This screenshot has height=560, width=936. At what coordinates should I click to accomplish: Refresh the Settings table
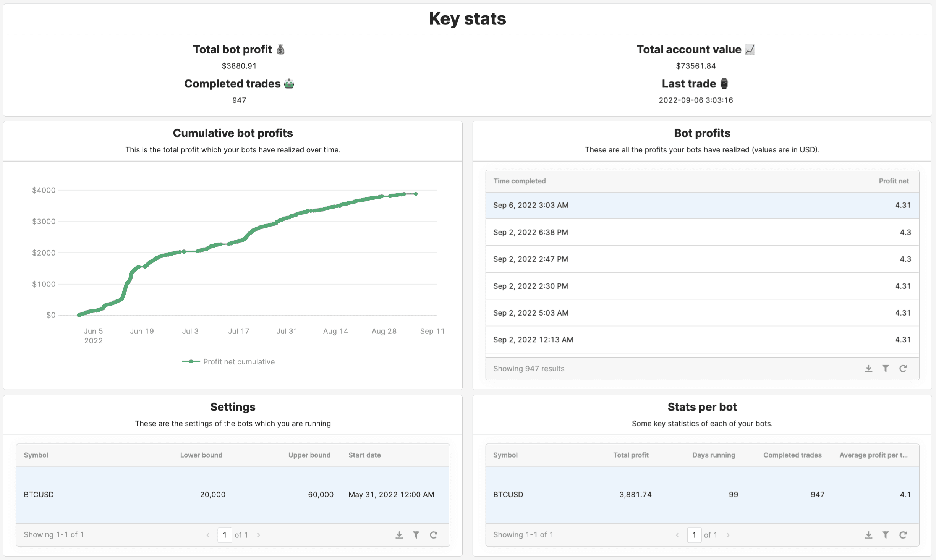pyautogui.click(x=433, y=535)
